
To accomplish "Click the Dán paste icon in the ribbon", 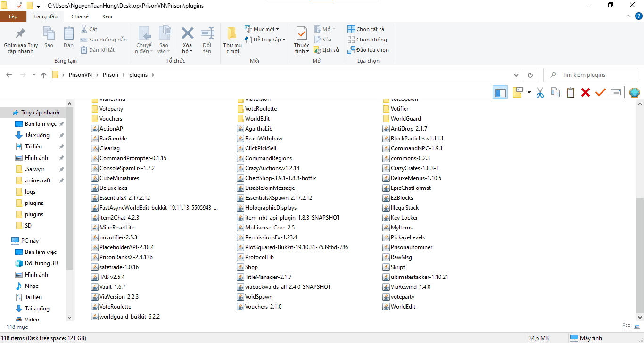I will coord(69,33).
